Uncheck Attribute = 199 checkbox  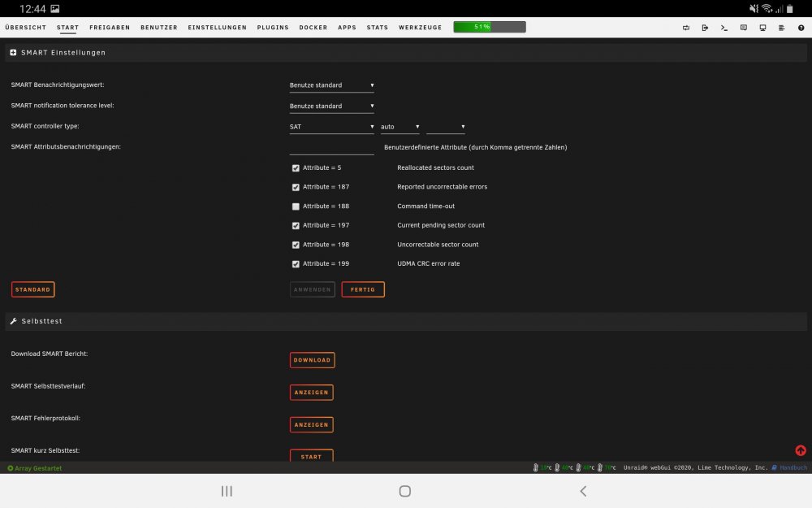pyautogui.click(x=296, y=264)
